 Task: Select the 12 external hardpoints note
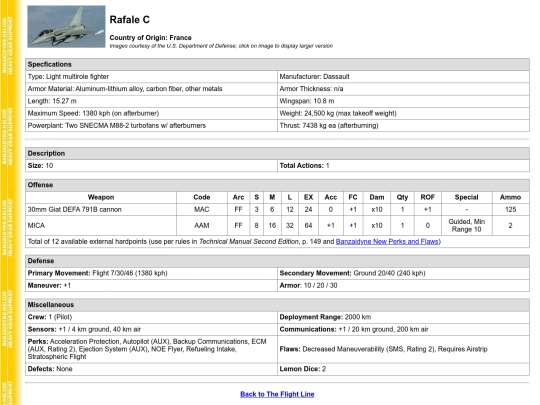(x=277, y=241)
